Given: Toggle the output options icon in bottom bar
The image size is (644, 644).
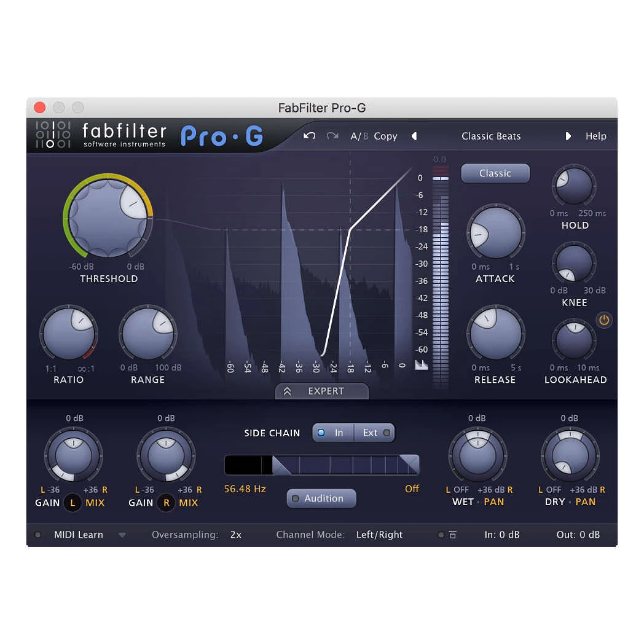Looking at the screenshot, I should click(x=453, y=535).
